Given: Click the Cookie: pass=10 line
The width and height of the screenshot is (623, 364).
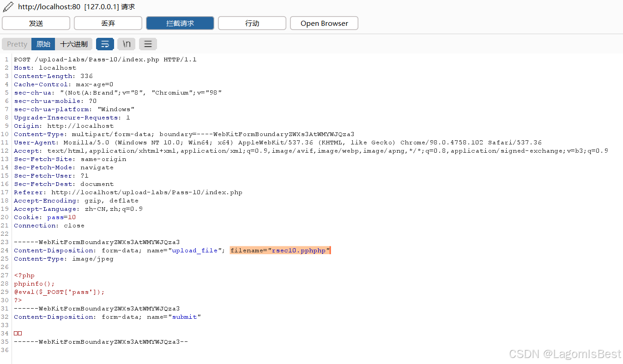Looking at the screenshot, I should pyautogui.click(x=45, y=217).
